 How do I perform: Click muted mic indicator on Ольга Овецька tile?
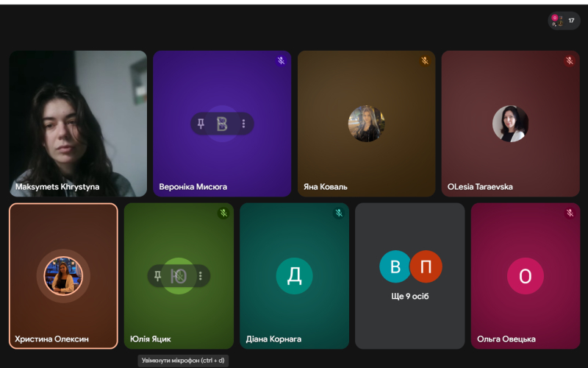[570, 213]
